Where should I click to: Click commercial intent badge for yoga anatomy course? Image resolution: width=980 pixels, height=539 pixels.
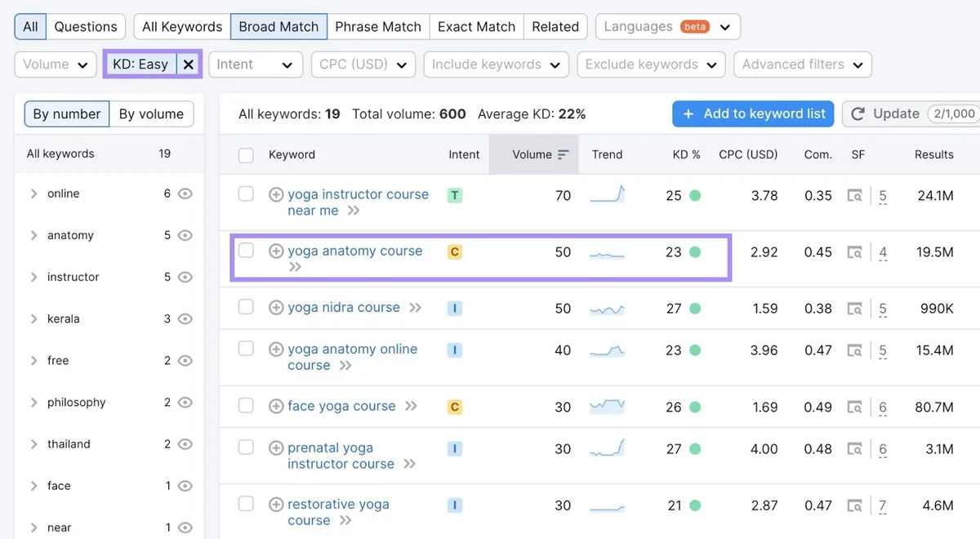tap(455, 252)
